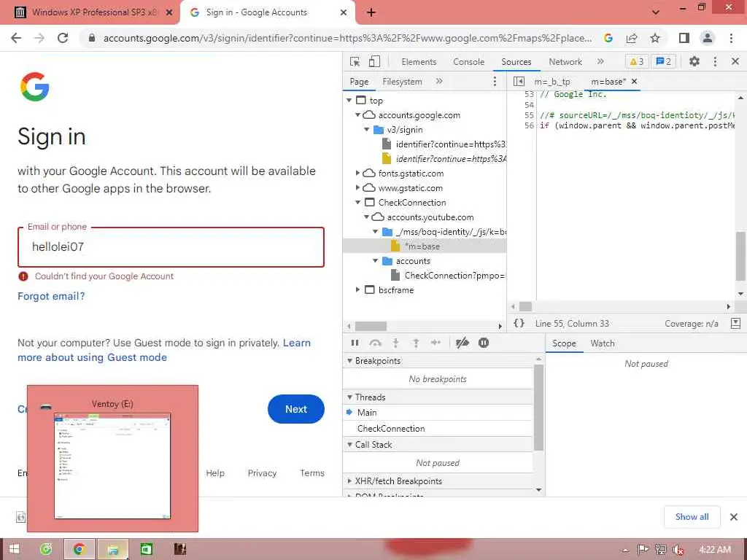
Task: Click the step over function icon
Action: 376,343
